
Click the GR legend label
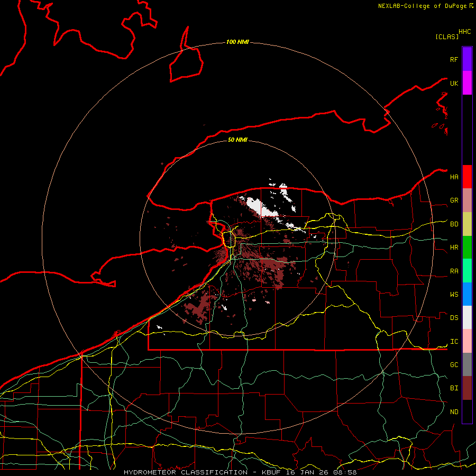(x=454, y=200)
